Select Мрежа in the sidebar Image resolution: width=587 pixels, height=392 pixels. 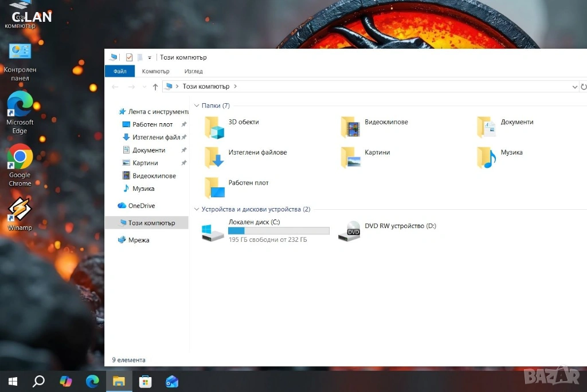point(138,240)
